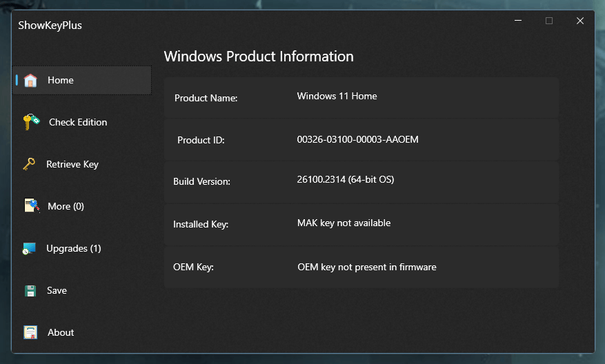Screen dimensions: 605x364
Task: Click 'MAK key not available' text
Action: click(x=344, y=223)
